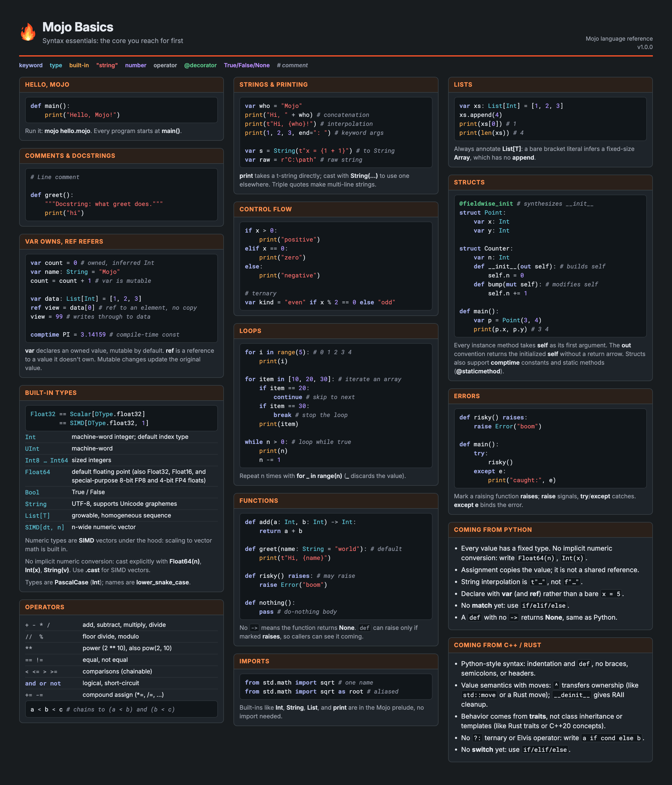Image resolution: width=672 pixels, height=785 pixels.
Task: Click the "No match yet" bullet
Action: (515, 605)
